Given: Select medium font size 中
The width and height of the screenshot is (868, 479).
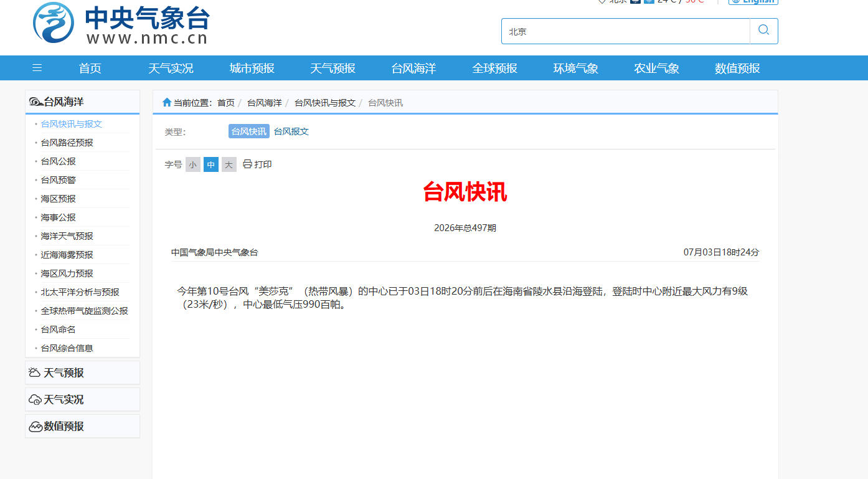Looking at the screenshot, I should click(211, 164).
